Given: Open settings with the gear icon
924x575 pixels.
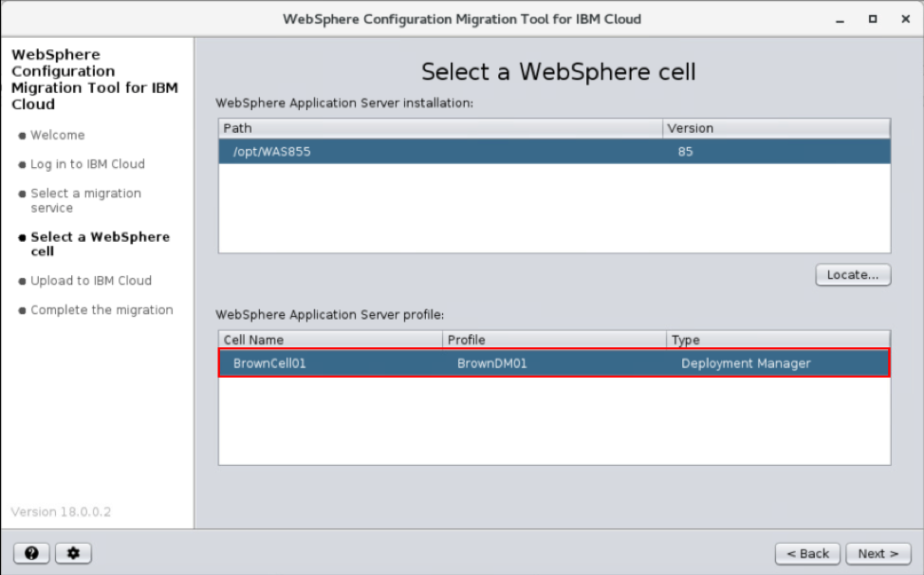Looking at the screenshot, I should tap(73, 553).
